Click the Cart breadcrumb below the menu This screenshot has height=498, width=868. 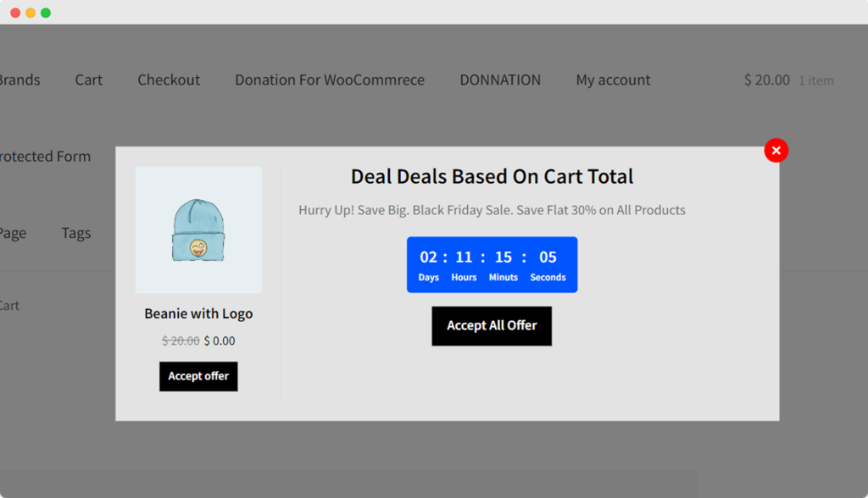tap(9, 306)
